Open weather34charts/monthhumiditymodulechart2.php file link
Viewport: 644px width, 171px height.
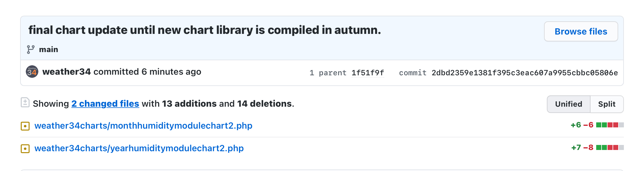pos(143,126)
